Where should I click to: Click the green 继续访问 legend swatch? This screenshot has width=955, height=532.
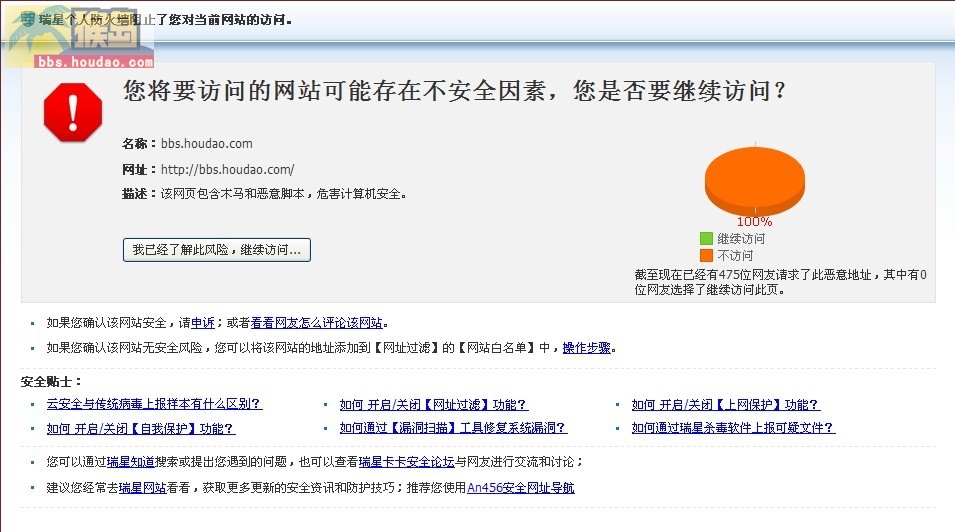click(x=707, y=238)
